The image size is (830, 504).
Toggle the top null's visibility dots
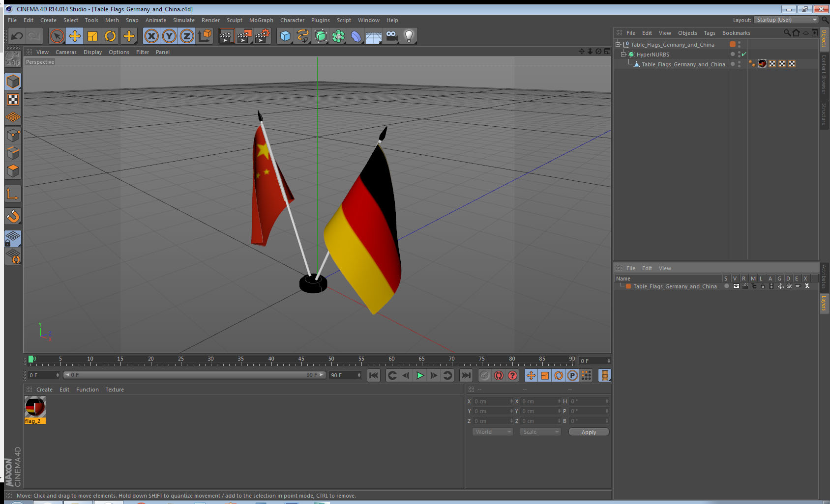pos(739,44)
